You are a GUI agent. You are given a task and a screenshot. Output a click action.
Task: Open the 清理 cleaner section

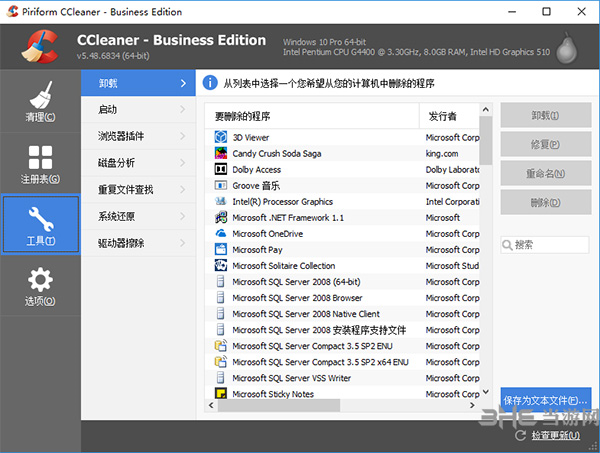point(40,101)
